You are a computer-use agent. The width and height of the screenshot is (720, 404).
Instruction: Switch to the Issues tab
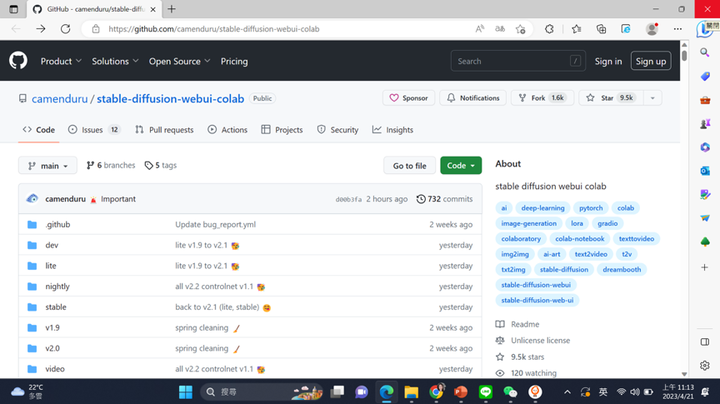pos(94,130)
